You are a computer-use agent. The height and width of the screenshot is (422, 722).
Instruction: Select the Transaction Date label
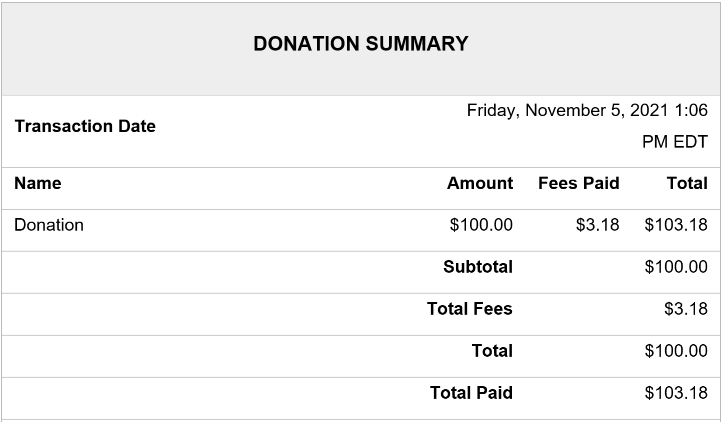tap(85, 126)
